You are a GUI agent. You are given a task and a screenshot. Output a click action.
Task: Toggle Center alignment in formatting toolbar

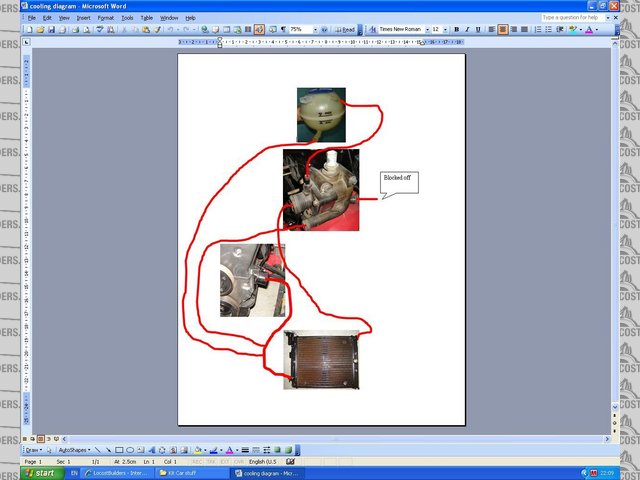(x=503, y=30)
